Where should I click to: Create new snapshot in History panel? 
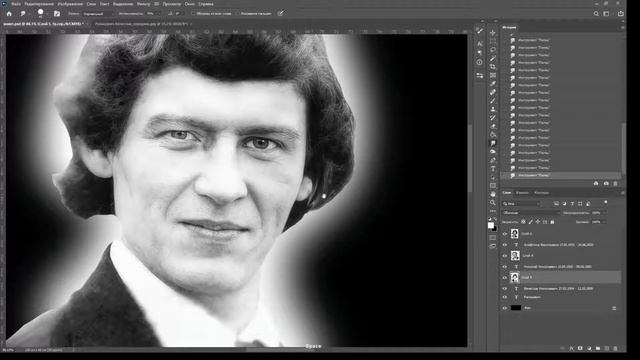tap(606, 184)
